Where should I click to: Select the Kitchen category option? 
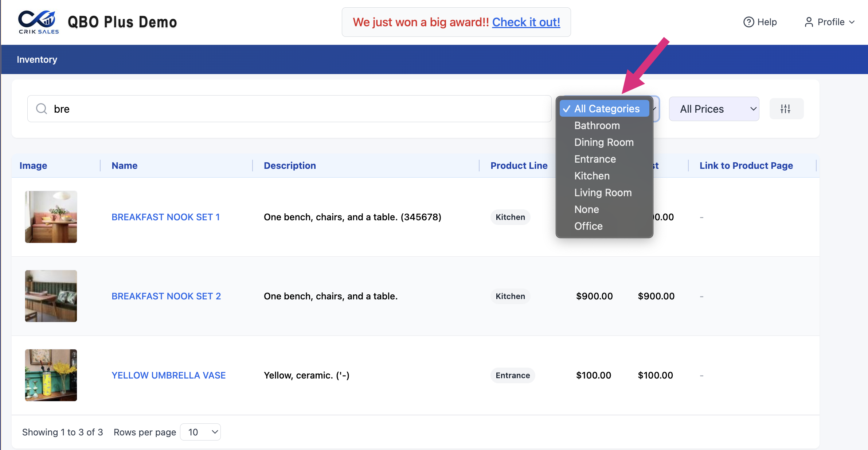tap(604, 176)
